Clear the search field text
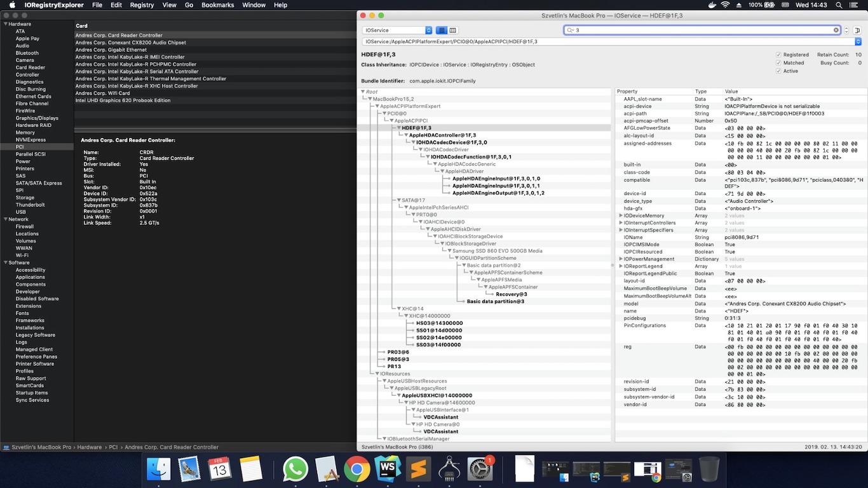Image resolution: width=868 pixels, height=488 pixels. tap(836, 30)
